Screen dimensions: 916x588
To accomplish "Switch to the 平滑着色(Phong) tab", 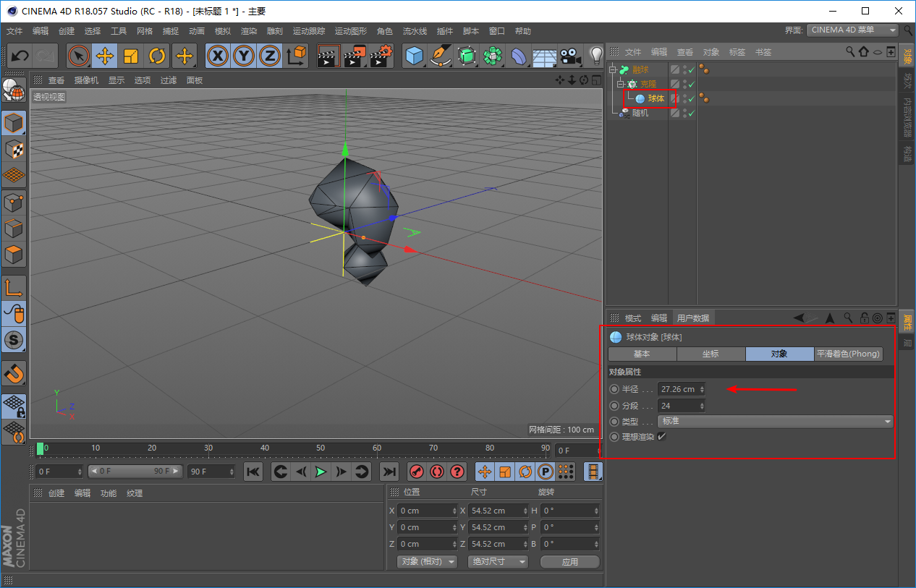I will coord(849,354).
